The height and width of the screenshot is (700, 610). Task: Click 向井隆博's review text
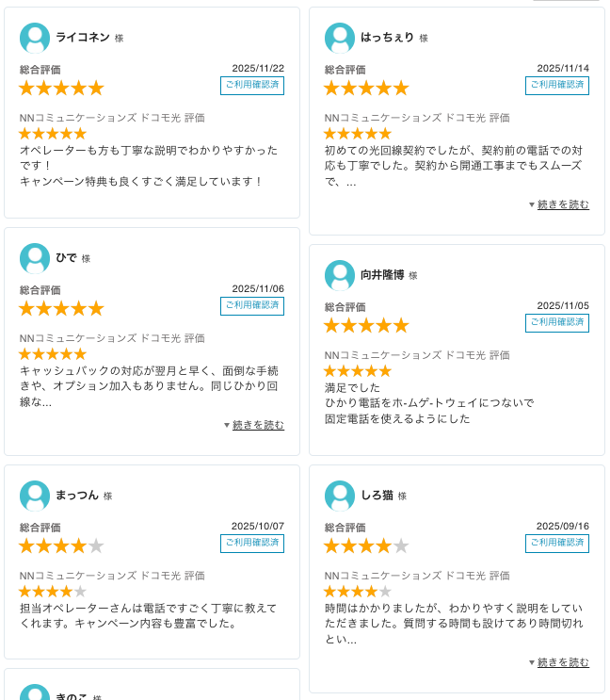coord(428,403)
